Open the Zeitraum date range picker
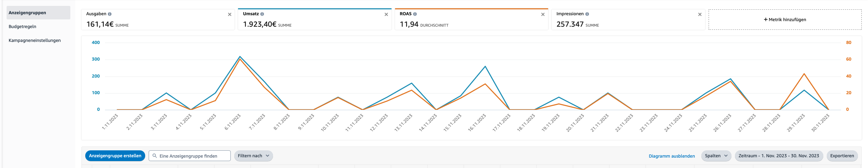Screen dimensions: 868x168 point(778,156)
